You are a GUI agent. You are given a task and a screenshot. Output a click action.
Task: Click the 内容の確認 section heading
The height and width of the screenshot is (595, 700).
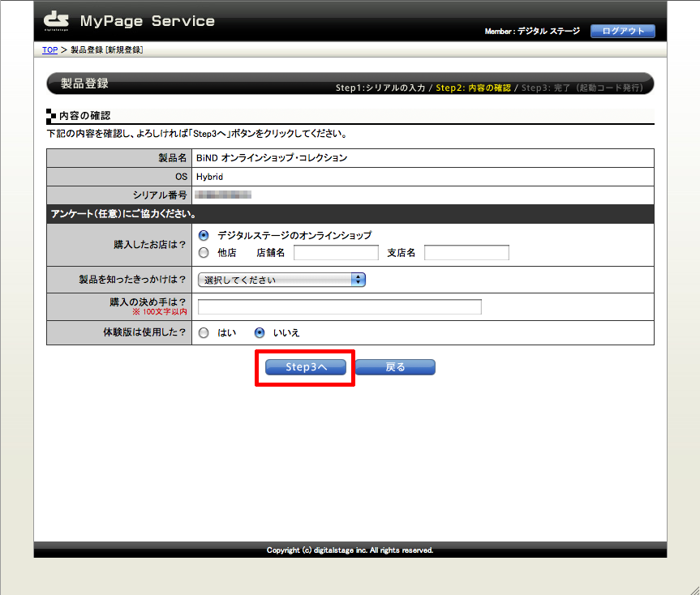[x=85, y=116]
